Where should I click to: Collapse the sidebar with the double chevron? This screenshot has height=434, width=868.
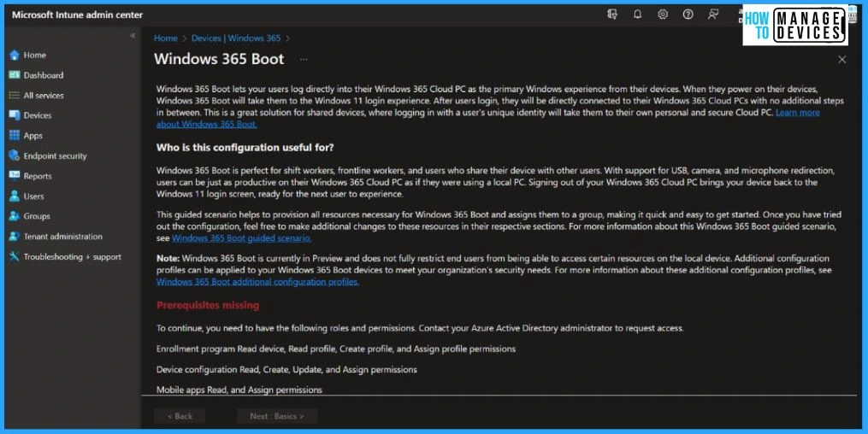[133, 36]
